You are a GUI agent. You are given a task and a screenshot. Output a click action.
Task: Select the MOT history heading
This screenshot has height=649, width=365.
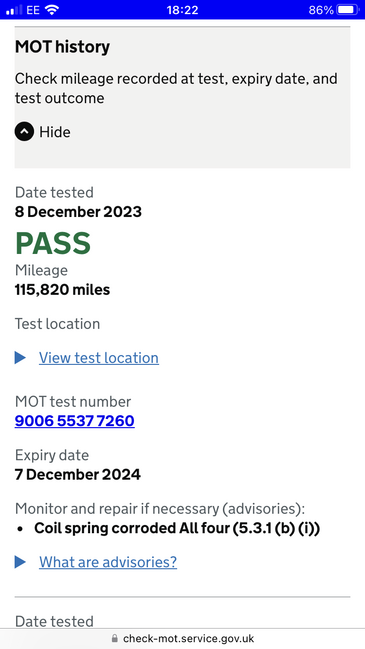62,47
